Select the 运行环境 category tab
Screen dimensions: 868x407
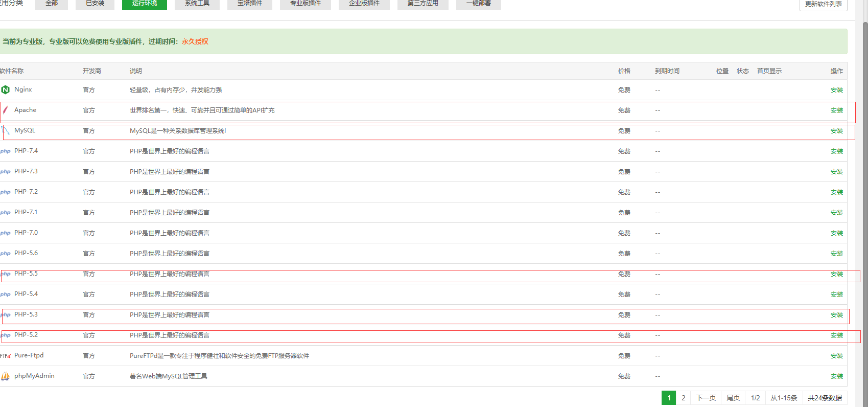145,4
